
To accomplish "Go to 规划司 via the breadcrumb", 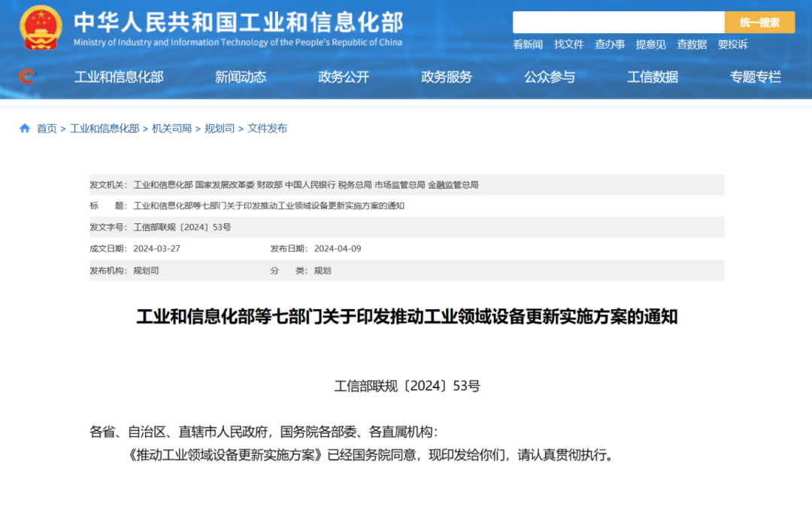I will click(220, 129).
